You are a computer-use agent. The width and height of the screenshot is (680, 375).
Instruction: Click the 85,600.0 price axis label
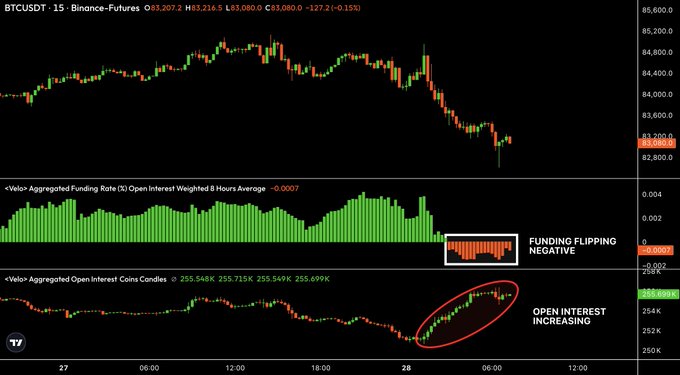coord(656,10)
